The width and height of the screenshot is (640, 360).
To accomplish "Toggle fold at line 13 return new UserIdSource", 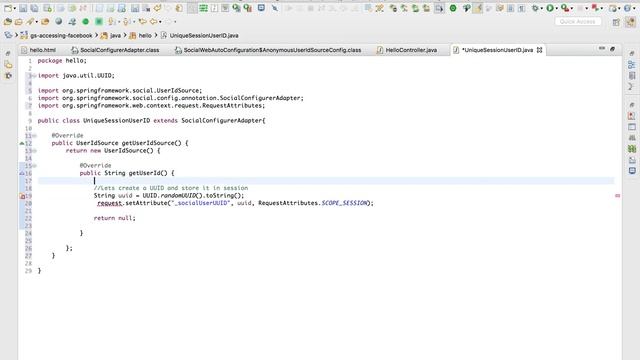I will 34,151.
